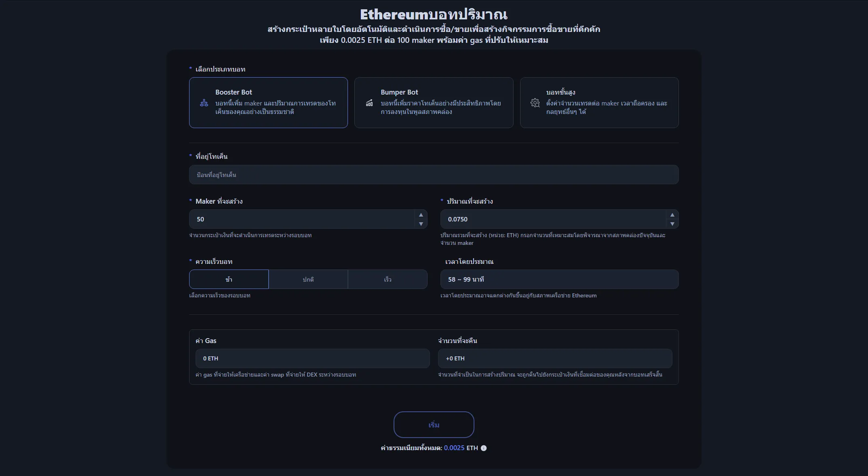The width and height of the screenshot is (868, 476).
Task: Click the volume field showing 0.0750
Action: click(552, 219)
